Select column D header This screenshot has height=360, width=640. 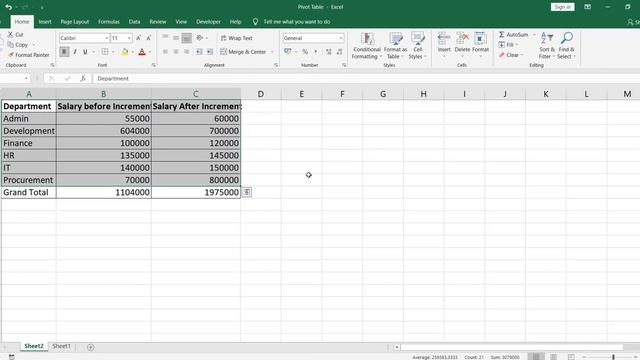[x=260, y=94]
